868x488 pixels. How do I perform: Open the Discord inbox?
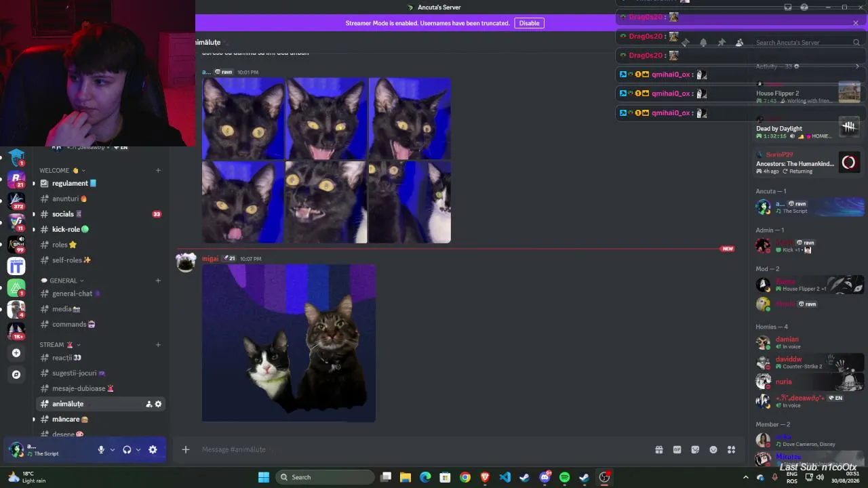(788, 7)
